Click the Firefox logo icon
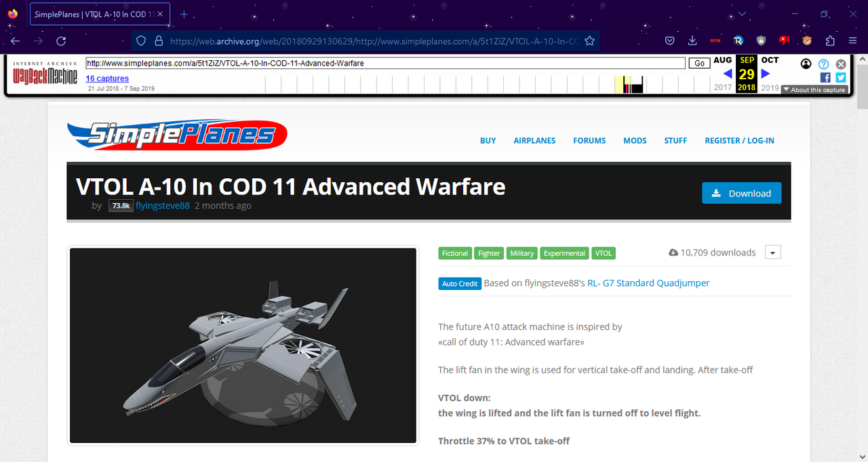Image resolution: width=868 pixels, height=462 pixels. (12, 14)
